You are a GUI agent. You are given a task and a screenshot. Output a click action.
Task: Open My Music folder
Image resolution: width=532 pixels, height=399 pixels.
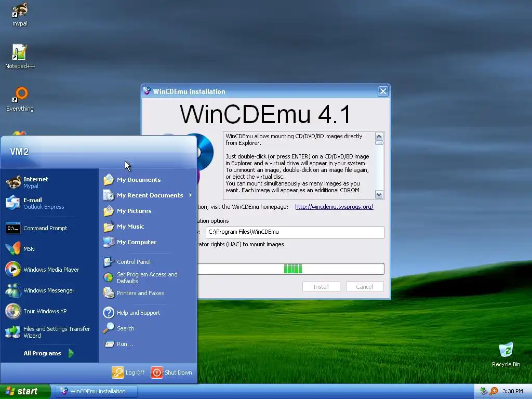[148, 227]
